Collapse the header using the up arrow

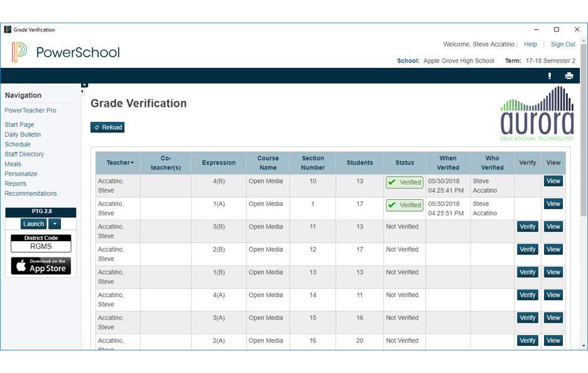click(85, 85)
